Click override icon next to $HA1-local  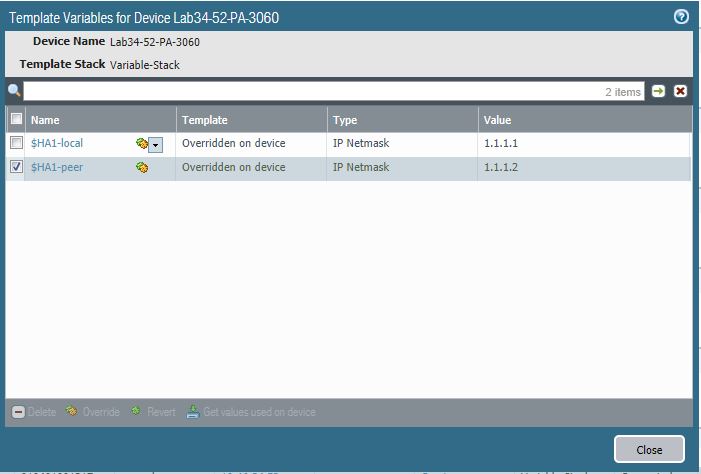tap(141, 144)
